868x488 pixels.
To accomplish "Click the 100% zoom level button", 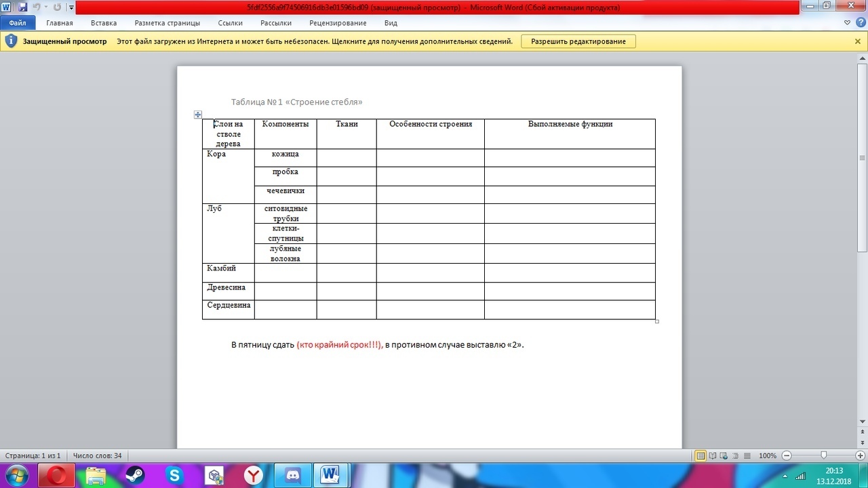I will click(x=768, y=455).
